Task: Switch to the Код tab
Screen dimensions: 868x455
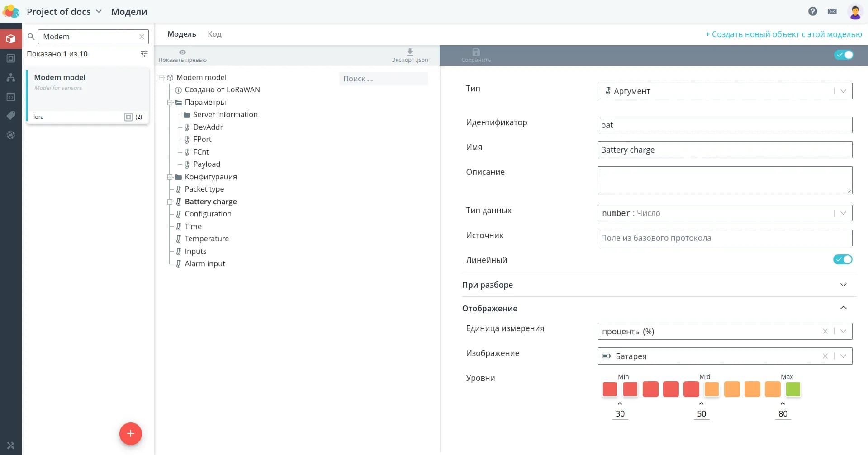Action: pos(214,34)
